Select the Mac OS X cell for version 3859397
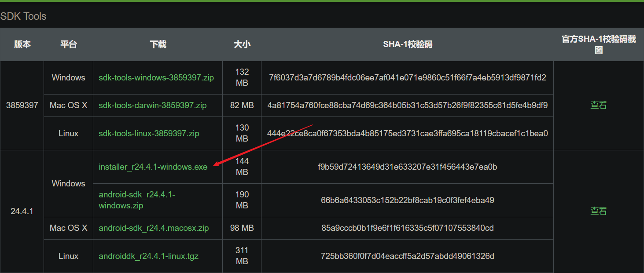The height and width of the screenshot is (273, 644). (x=68, y=106)
